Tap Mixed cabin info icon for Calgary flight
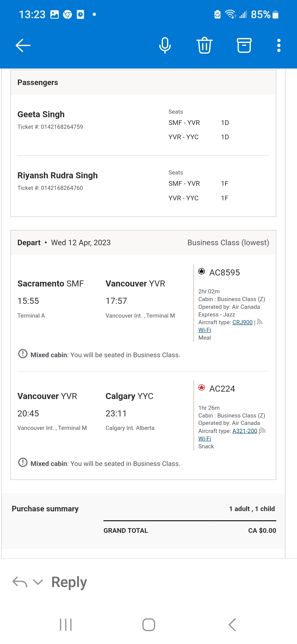 coord(23,462)
